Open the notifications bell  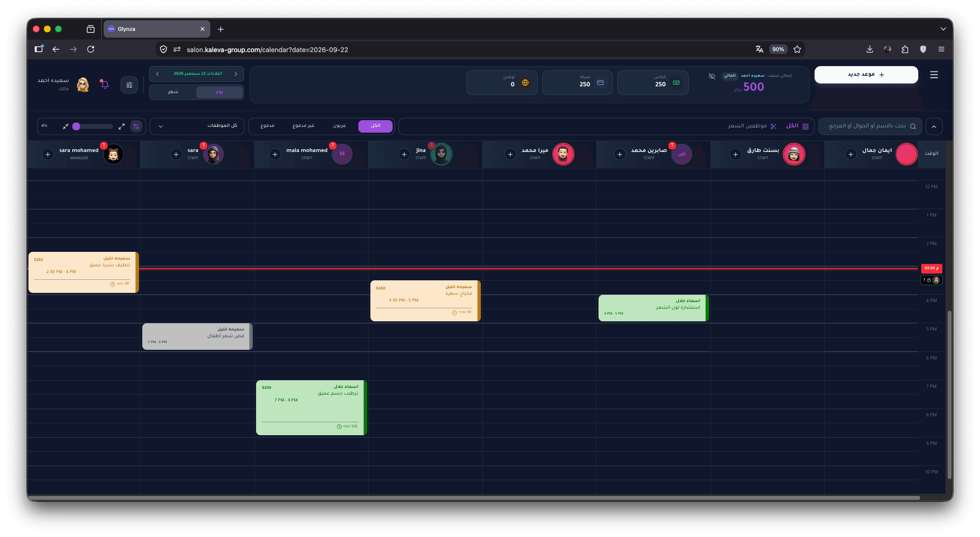(105, 84)
